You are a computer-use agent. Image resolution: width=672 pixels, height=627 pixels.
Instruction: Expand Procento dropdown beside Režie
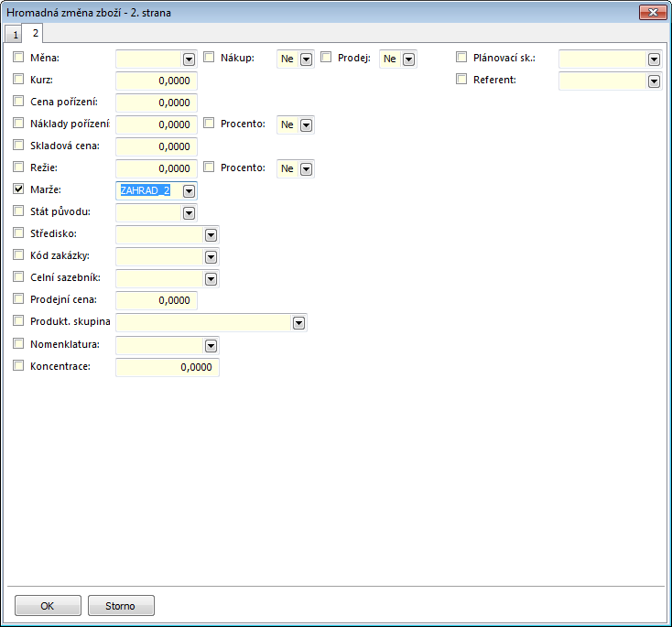306,168
